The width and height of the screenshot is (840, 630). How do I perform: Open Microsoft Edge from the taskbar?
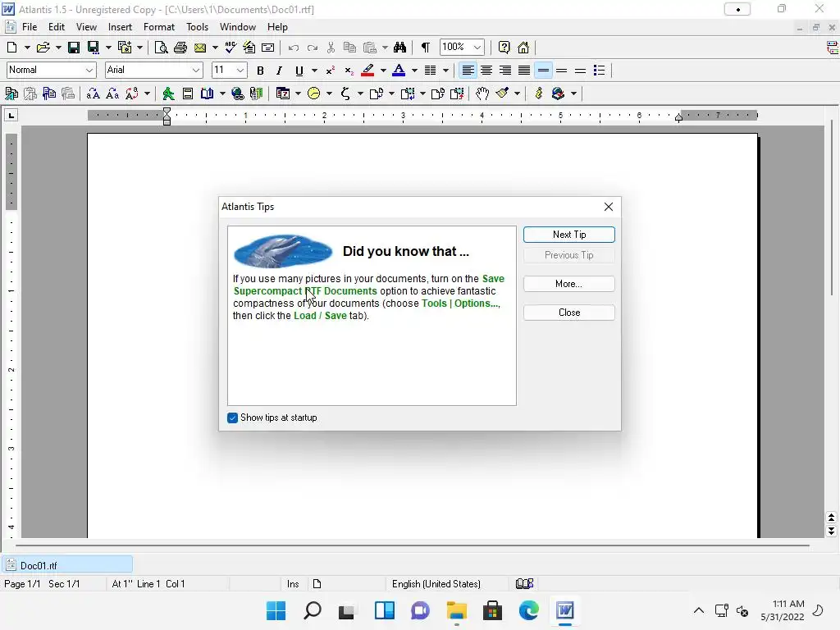click(x=529, y=610)
